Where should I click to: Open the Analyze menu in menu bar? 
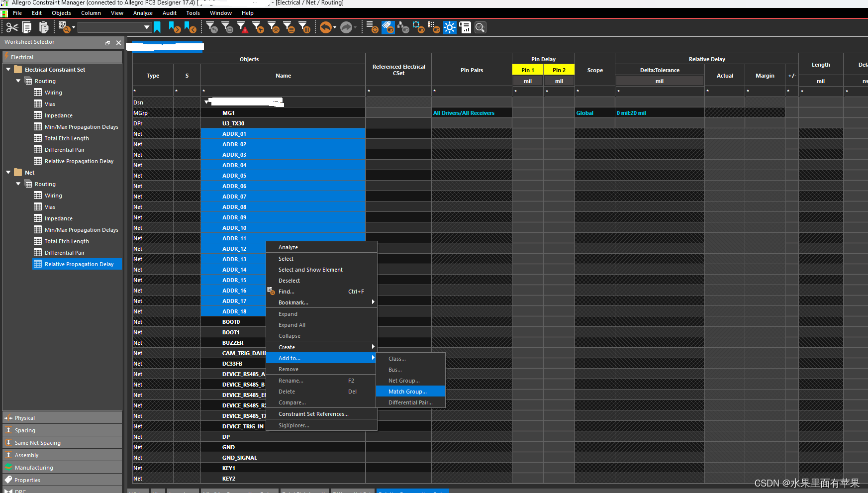click(143, 13)
